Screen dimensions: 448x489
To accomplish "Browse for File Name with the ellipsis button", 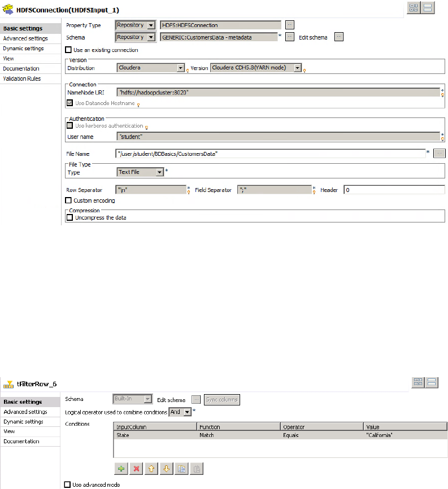I will pos(440,154).
